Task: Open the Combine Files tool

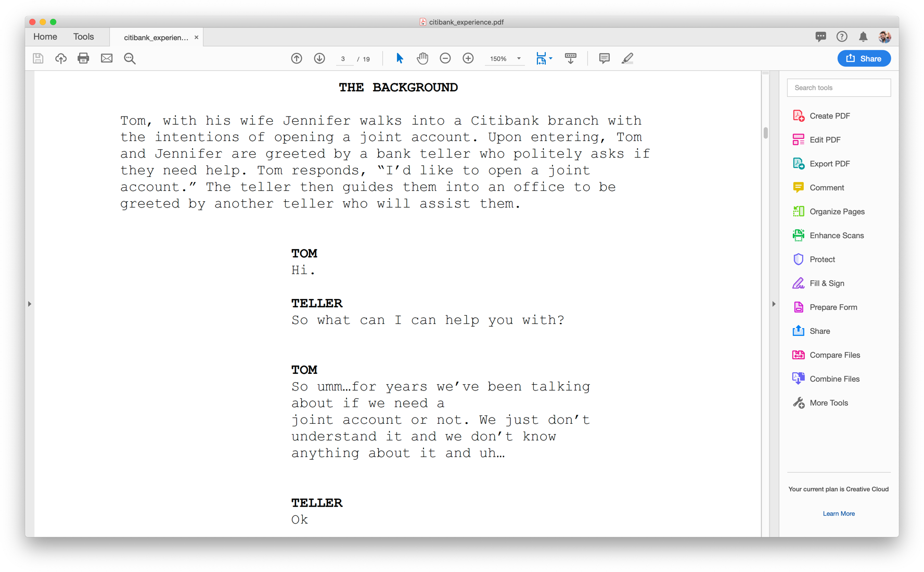Action: 826,379
